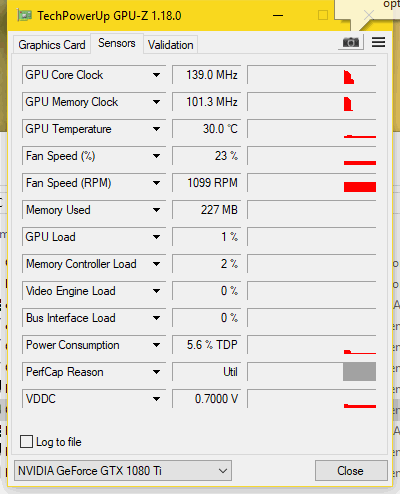This screenshot has width=400, height=494.
Task: Minimize the GPU-Z window
Action: point(278,16)
